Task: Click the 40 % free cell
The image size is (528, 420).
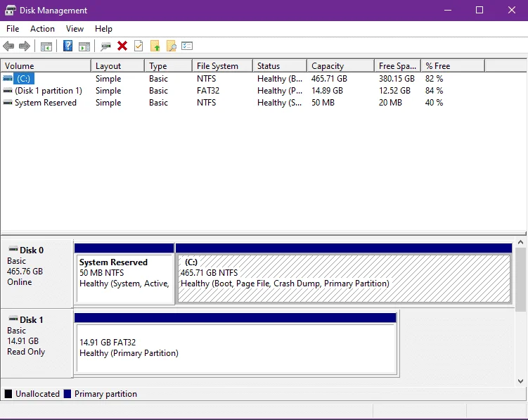Action: click(x=434, y=103)
